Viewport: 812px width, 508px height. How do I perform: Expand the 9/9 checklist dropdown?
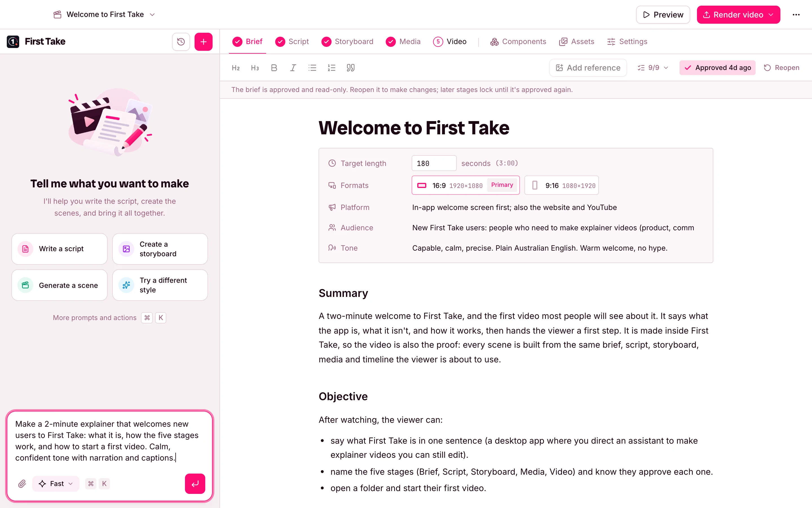[653, 68]
